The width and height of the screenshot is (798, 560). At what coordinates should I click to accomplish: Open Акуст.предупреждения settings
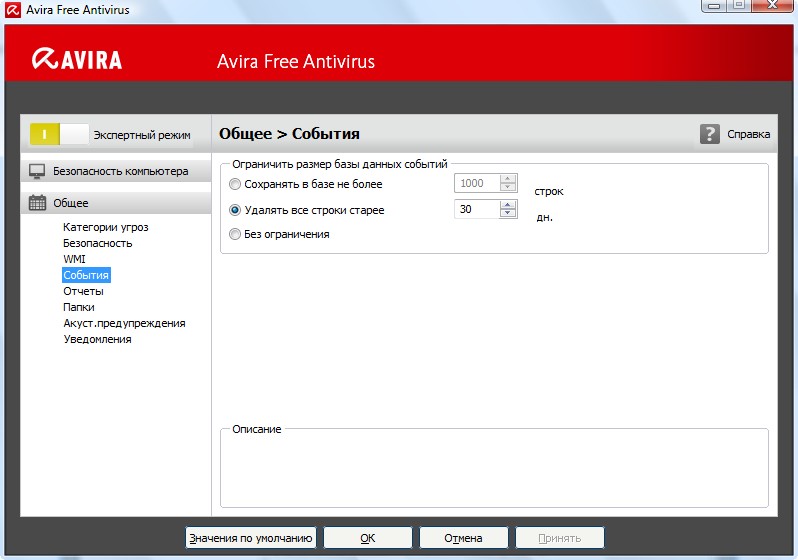[124, 323]
